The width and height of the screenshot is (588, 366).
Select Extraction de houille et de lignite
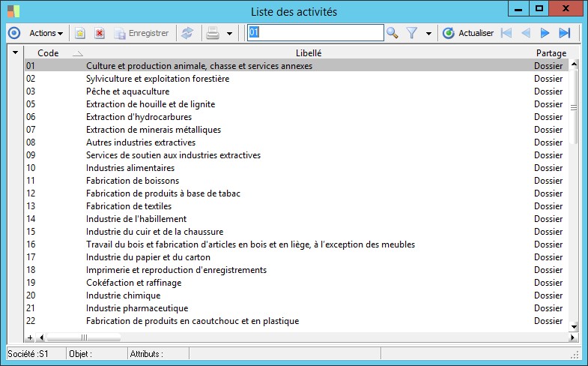pos(297,104)
